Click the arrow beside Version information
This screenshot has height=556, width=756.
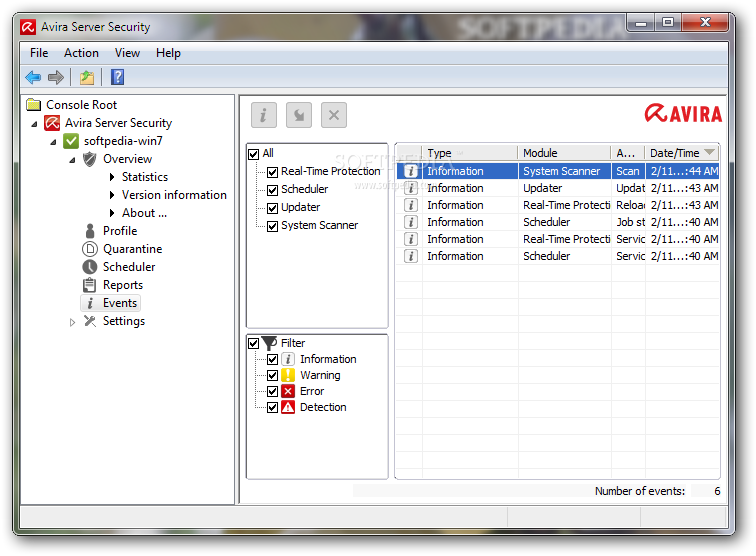112,195
